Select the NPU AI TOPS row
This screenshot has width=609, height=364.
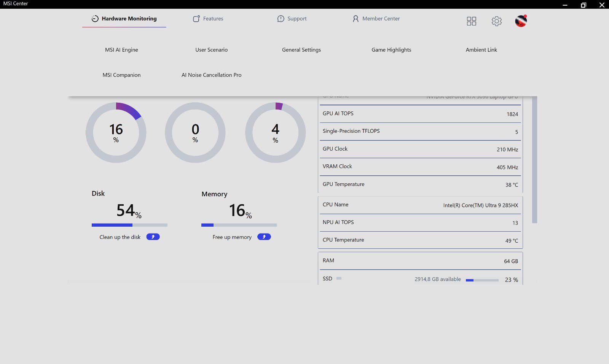coord(420,223)
